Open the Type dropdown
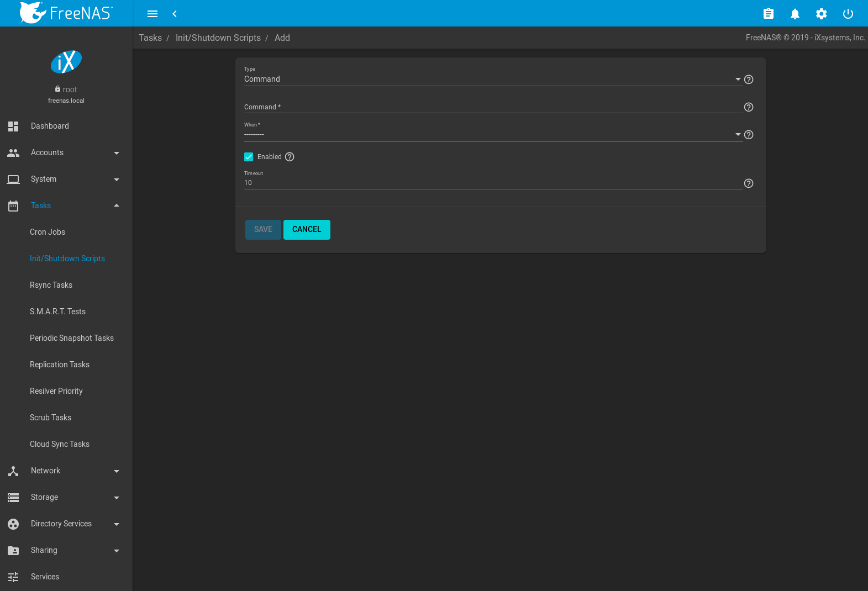The image size is (868, 591). [493, 79]
